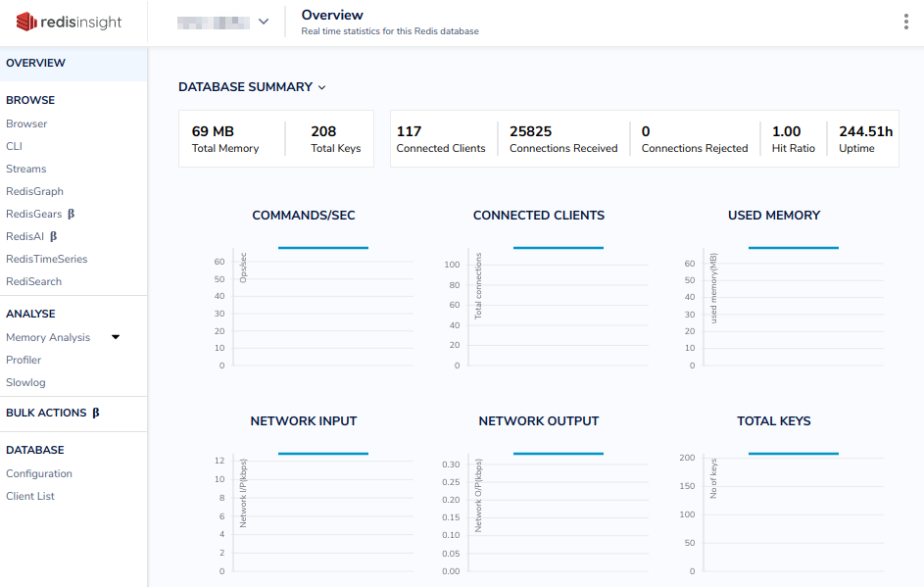Open the CLI
This screenshot has height=587, width=924.
pyautogui.click(x=15, y=146)
